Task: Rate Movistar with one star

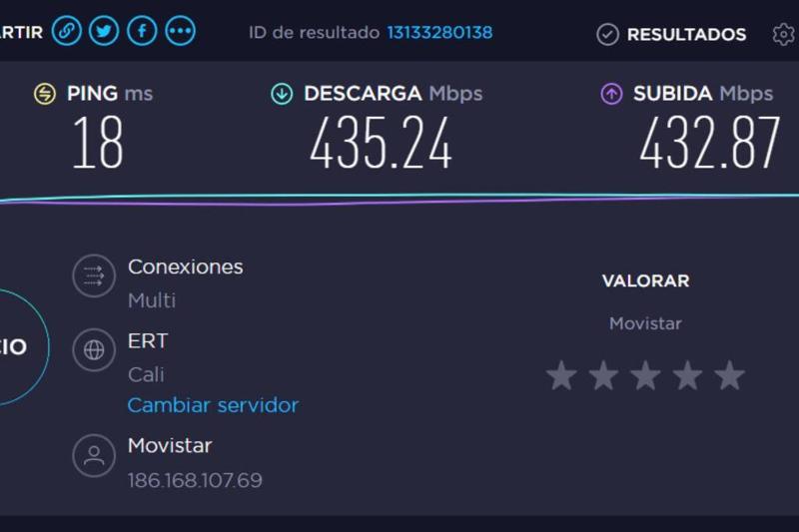Action: 561,375
